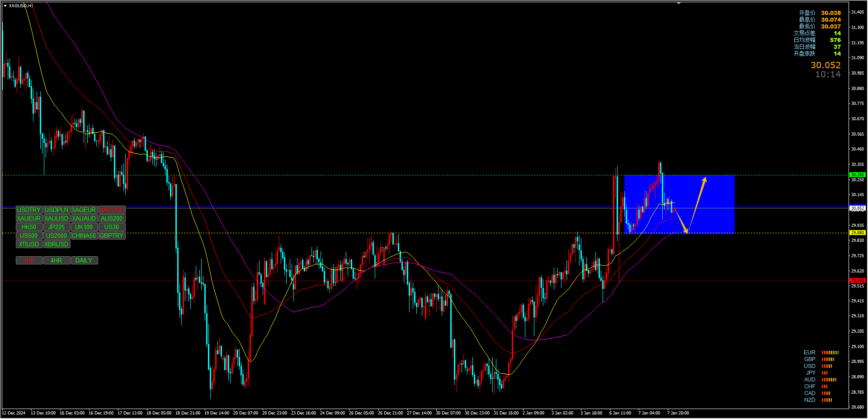Load the XAUUSD gold symbol button
Image resolution: width=868 pixels, height=419 pixels.
point(57,218)
